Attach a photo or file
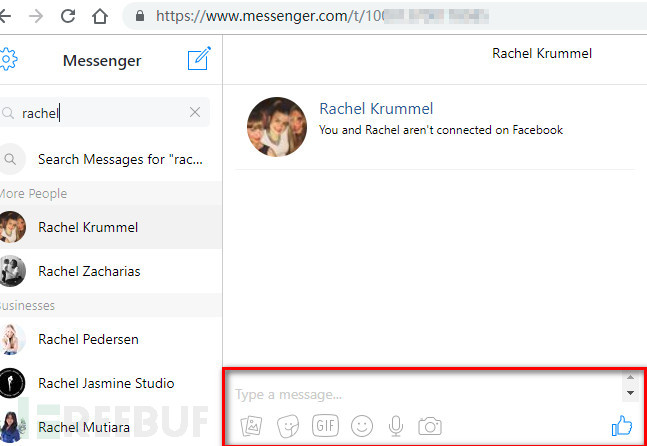Screen dimensions: 647x446 (x=251, y=426)
